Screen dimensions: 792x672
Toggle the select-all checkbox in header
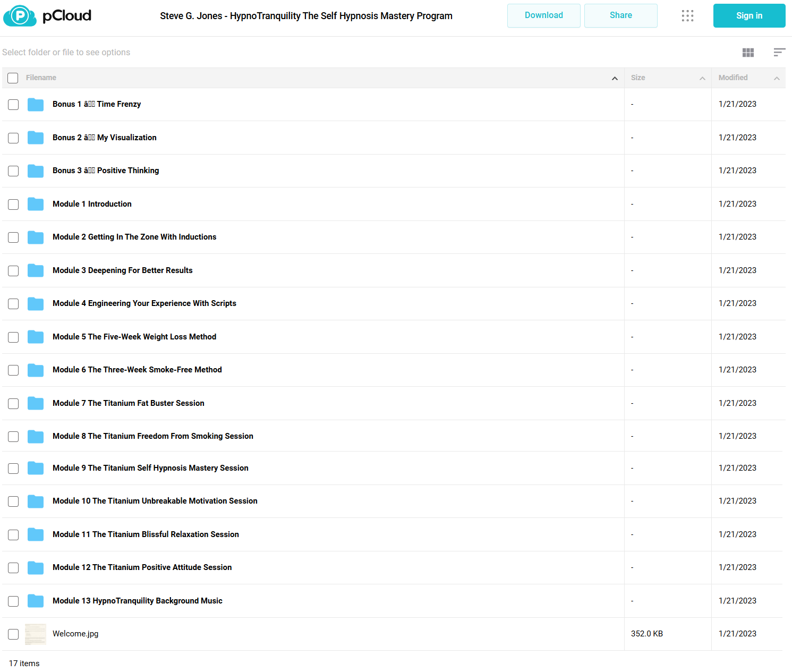click(x=13, y=78)
